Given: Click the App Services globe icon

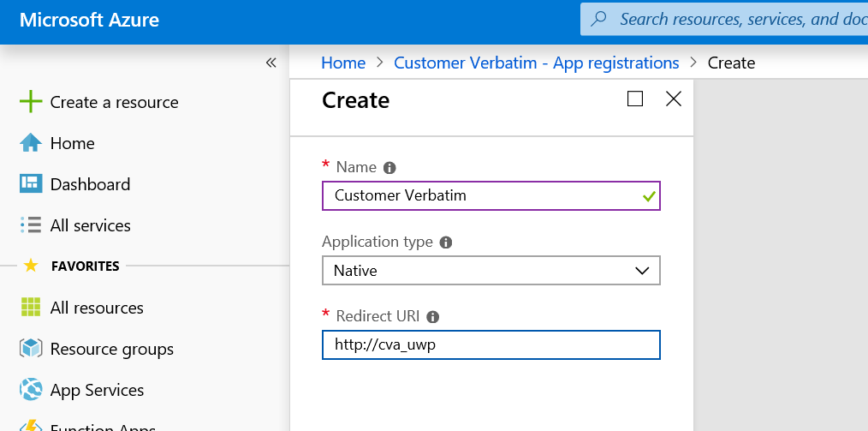Looking at the screenshot, I should 31,390.
